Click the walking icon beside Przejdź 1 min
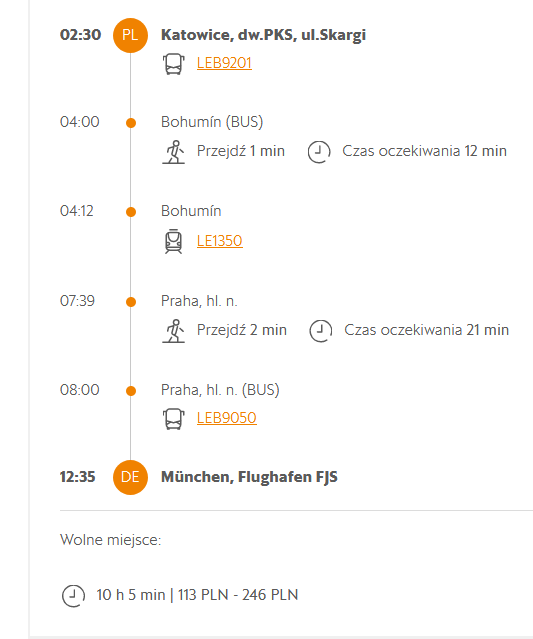The width and height of the screenshot is (533, 639). click(174, 152)
